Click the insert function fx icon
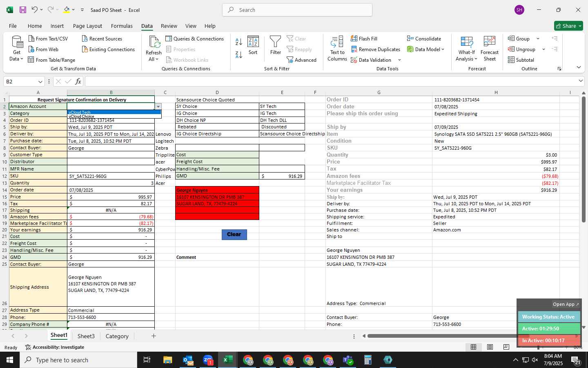This screenshot has height=368, width=588. (x=78, y=81)
